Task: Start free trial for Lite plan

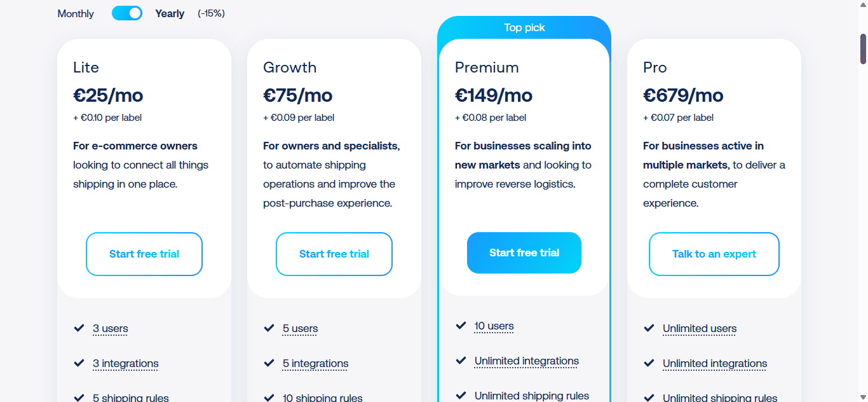Action: (144, 254)
